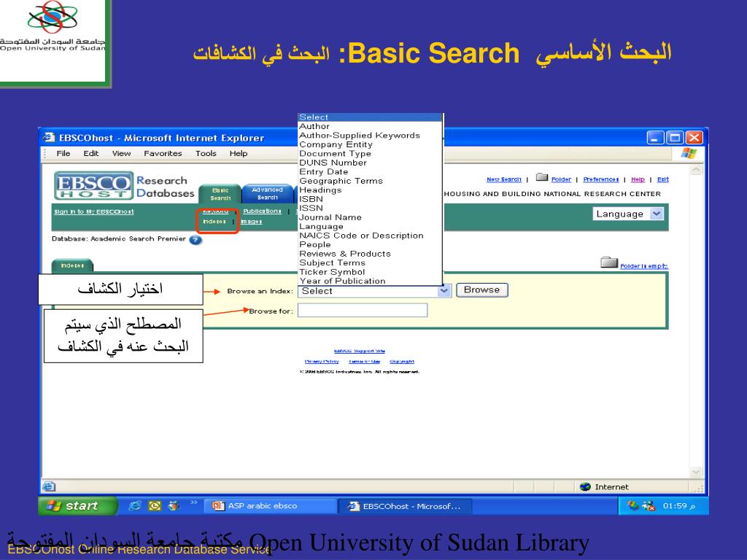This screenshot has height=560, width=747.
Task: Open the Folder link at top
Action: [x=561, y=179]
